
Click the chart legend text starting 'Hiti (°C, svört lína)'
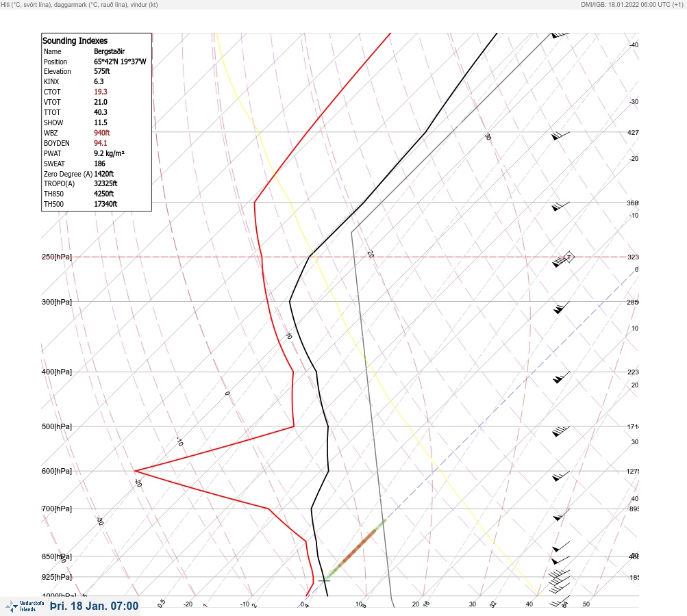(x=79, y=4)
